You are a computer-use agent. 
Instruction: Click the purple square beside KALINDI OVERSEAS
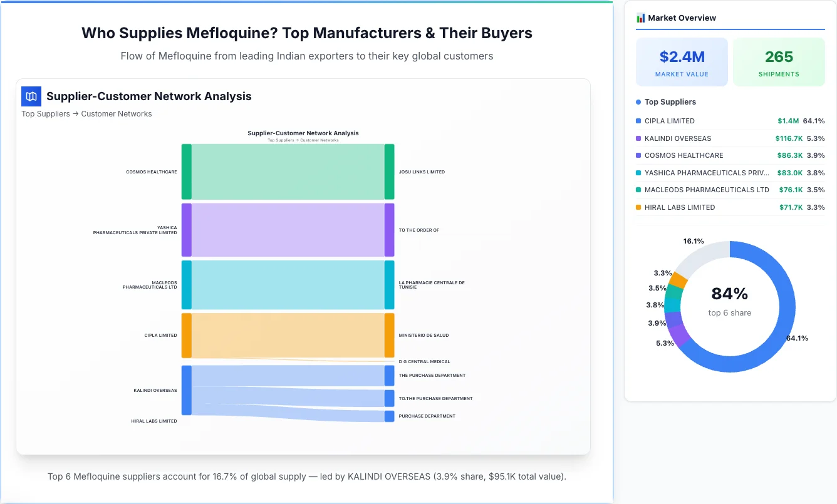click(x=638, y=138)
